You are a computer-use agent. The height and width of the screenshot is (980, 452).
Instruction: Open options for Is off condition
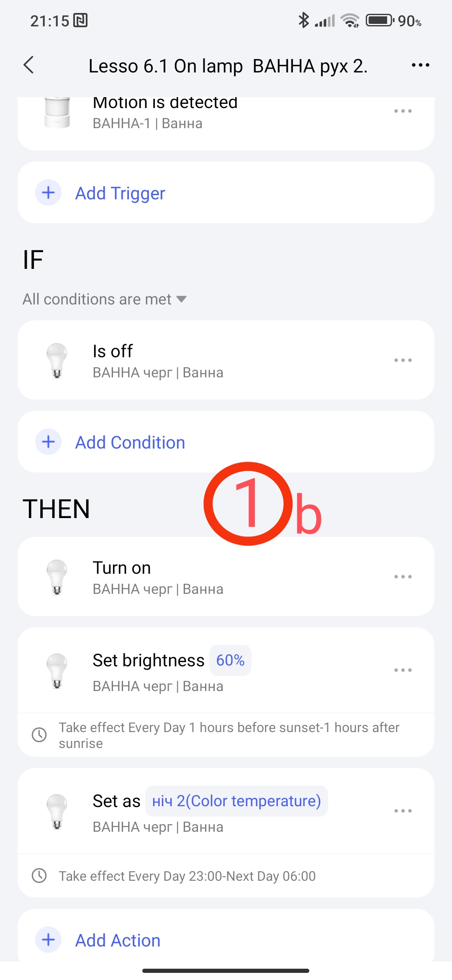[x=403, y=360]
